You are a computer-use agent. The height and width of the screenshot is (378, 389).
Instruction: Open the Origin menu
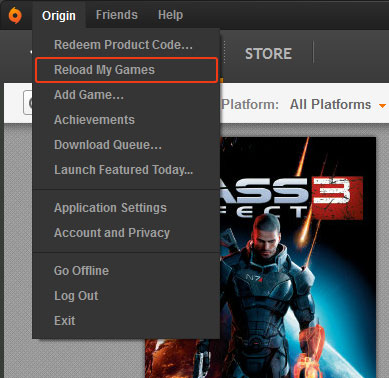tap(59, 15)
